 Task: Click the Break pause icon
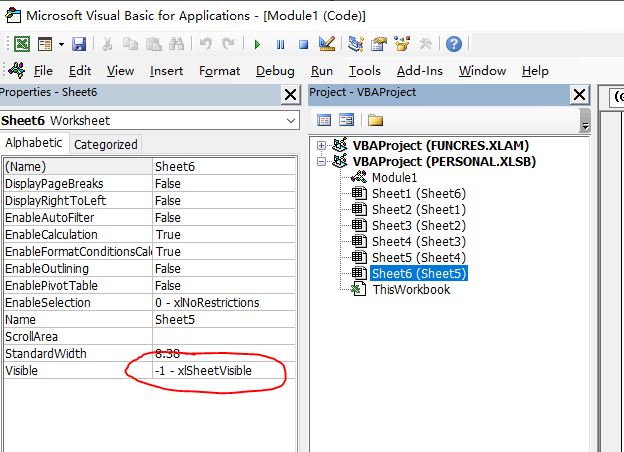280,44
